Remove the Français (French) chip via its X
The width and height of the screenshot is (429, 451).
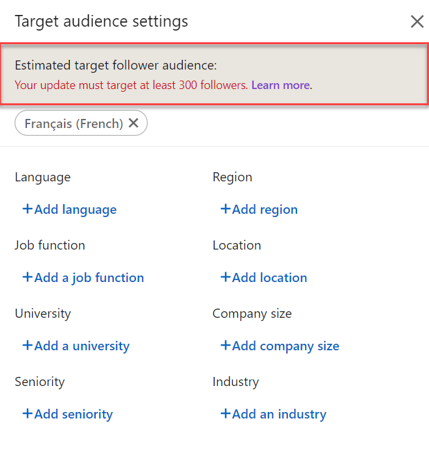click(133, 123)
